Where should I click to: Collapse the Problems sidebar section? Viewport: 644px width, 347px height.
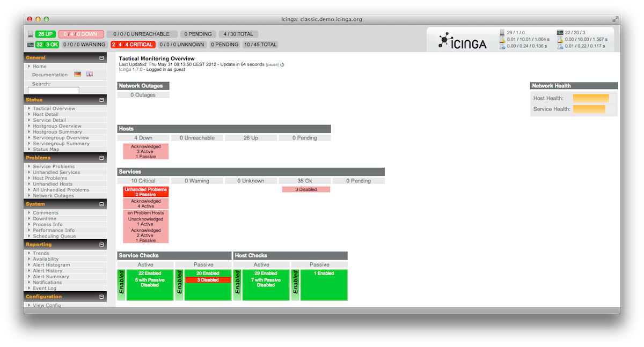coord(101,158)
